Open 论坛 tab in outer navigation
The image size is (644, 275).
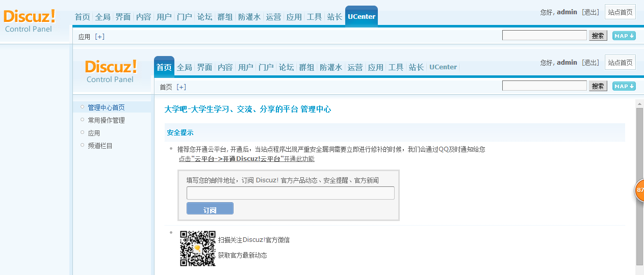click(x=204, y=17)
